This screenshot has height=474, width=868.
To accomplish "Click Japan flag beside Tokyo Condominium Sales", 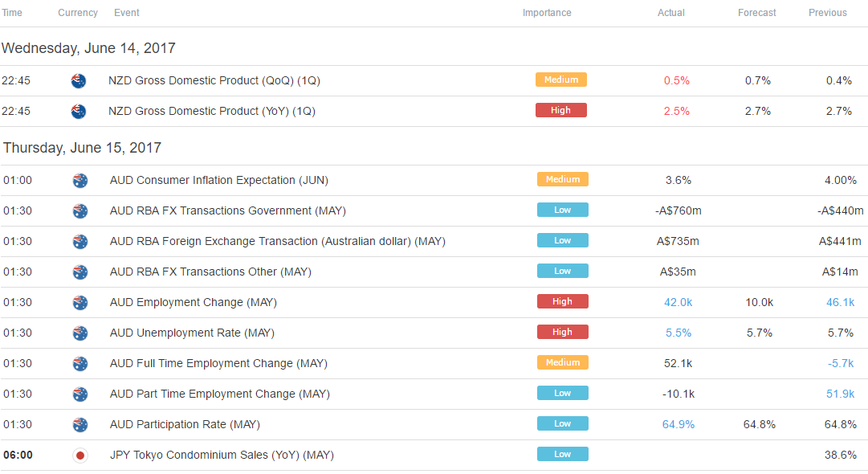I will (80, 456).
